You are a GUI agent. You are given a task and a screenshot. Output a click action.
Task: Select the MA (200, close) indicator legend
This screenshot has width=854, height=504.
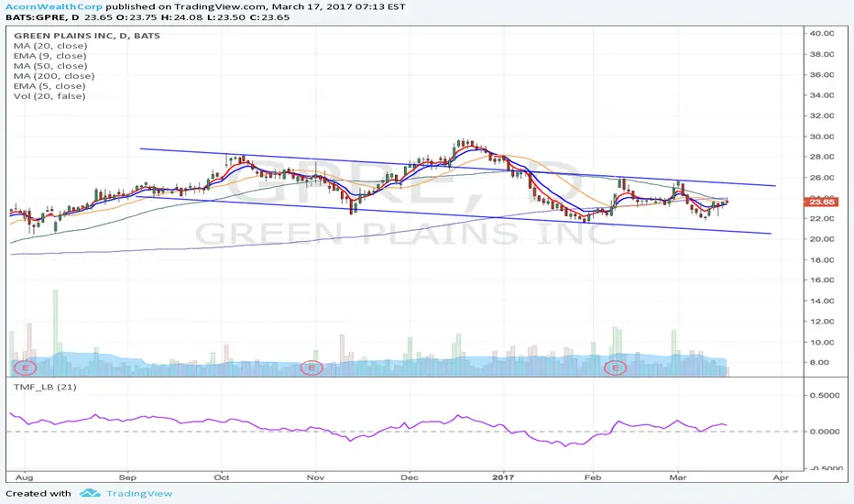point(54,76)
